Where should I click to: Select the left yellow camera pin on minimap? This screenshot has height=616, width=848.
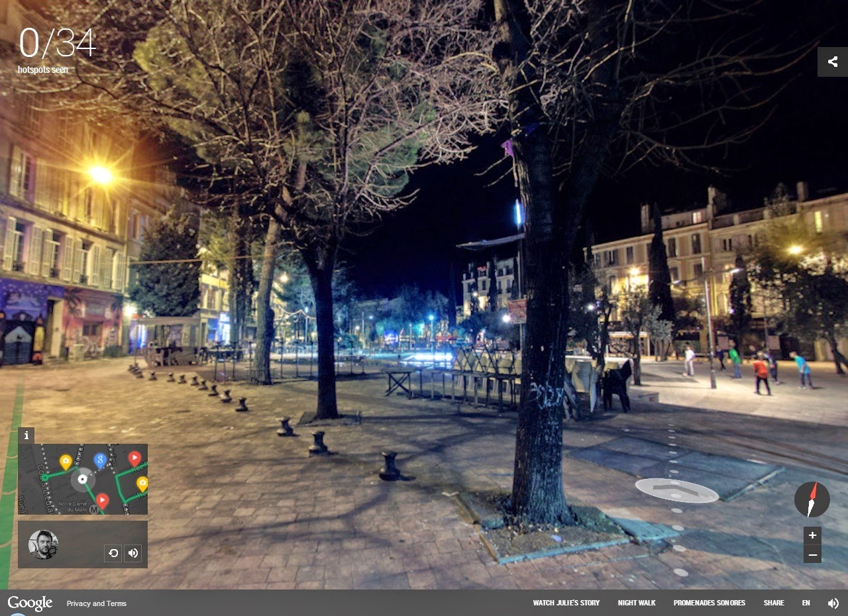tap(66, 461)
